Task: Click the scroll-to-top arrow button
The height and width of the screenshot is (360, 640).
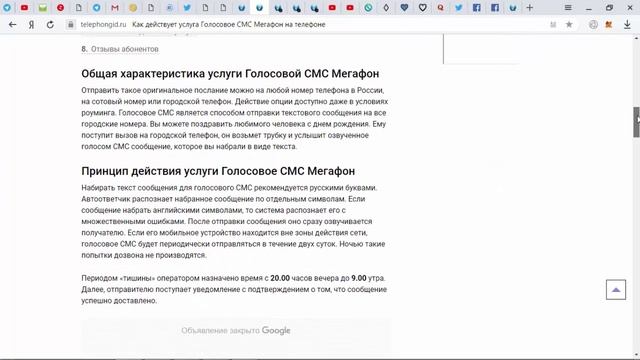Action: tap(616, 290)
